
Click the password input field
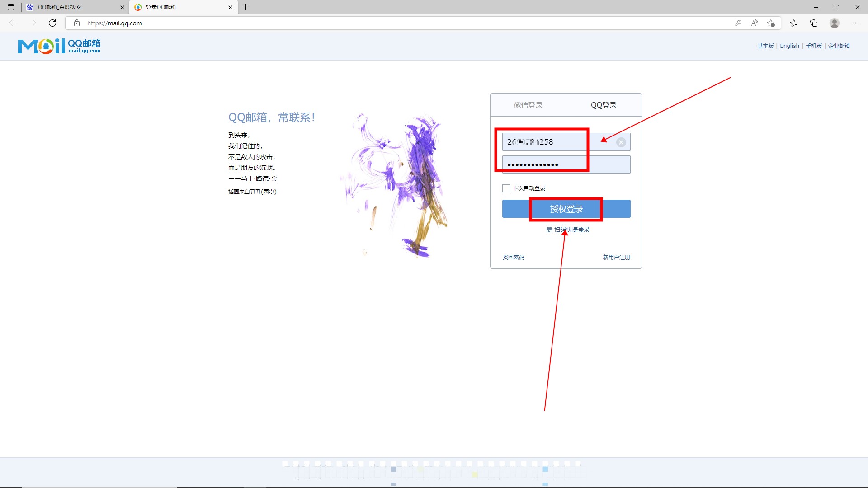[x=566, y=164]
